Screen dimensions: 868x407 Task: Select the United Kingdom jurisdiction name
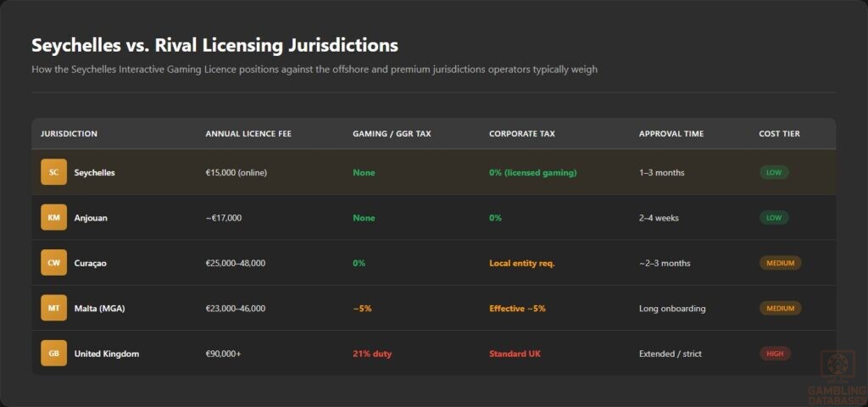click(x=107, y=354)
